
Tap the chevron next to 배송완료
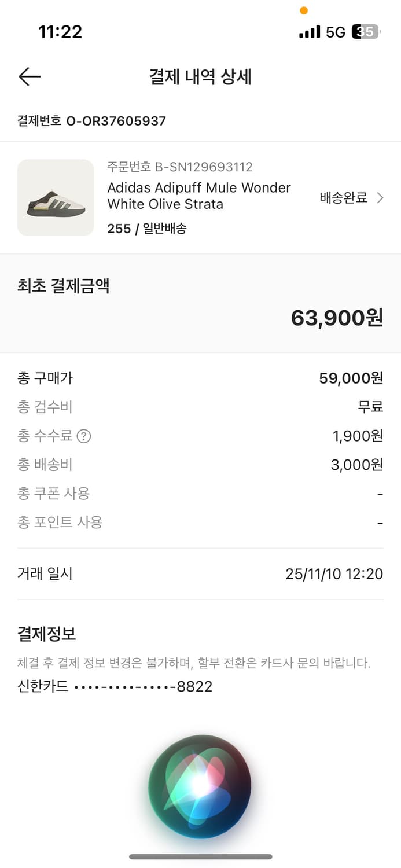coord(380,197)
